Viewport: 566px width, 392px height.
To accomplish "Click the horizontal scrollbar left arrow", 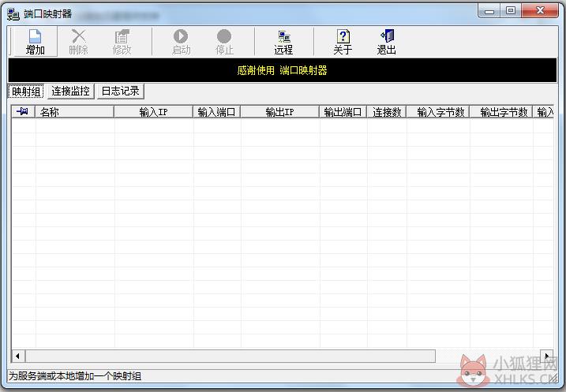I will 17,357.
